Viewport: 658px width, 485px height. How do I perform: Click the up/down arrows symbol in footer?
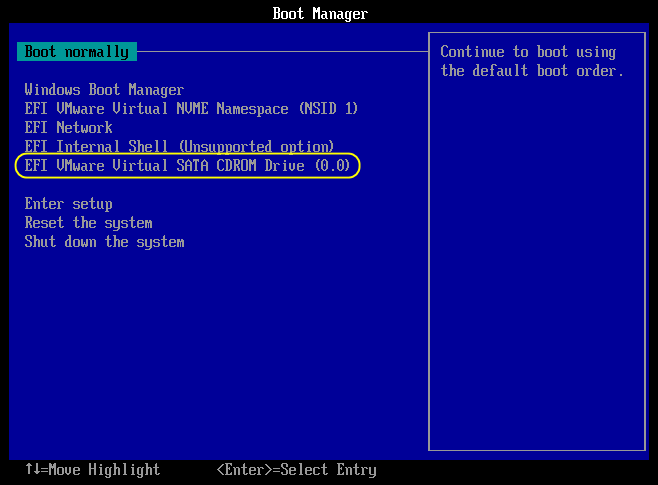point(32,470)
